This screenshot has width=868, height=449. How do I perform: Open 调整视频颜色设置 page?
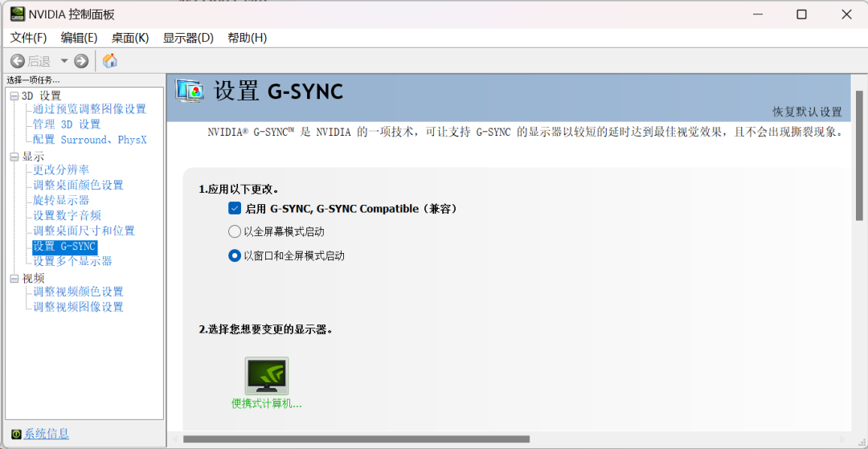tap(78, 292)
